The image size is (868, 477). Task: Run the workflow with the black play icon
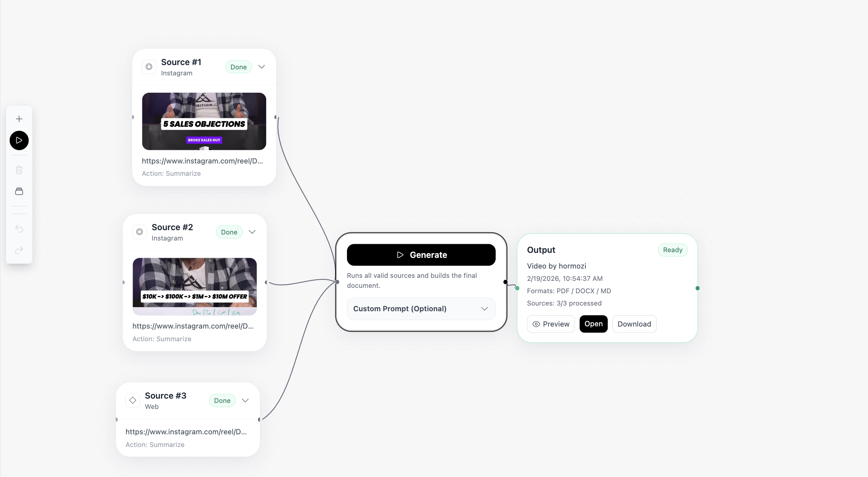[19, 140]
